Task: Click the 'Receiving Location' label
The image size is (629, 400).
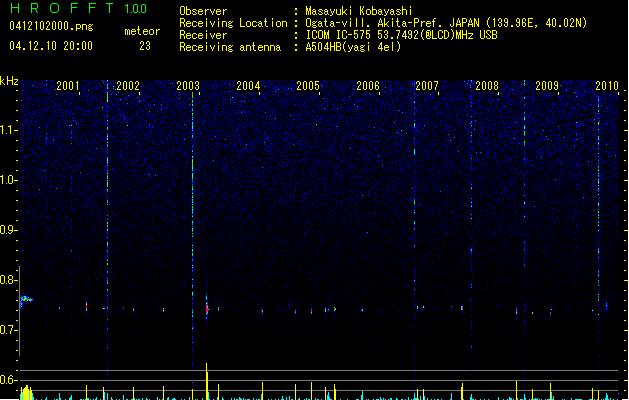Action: pos(233,23)
